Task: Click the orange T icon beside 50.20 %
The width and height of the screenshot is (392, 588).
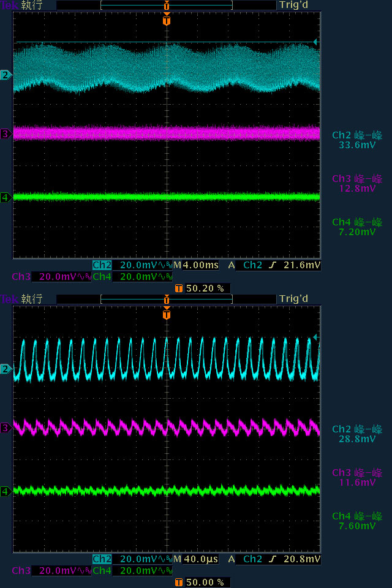Action: coord(179,288)
